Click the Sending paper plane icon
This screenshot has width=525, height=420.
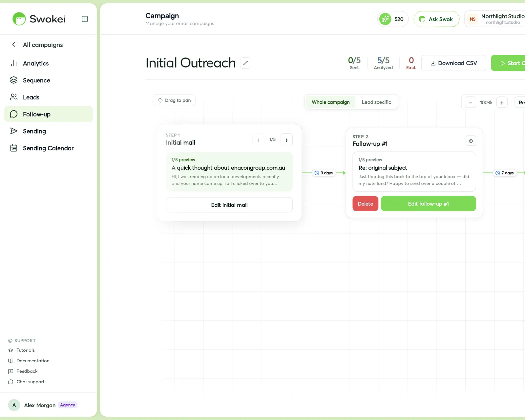coord(14,131)
